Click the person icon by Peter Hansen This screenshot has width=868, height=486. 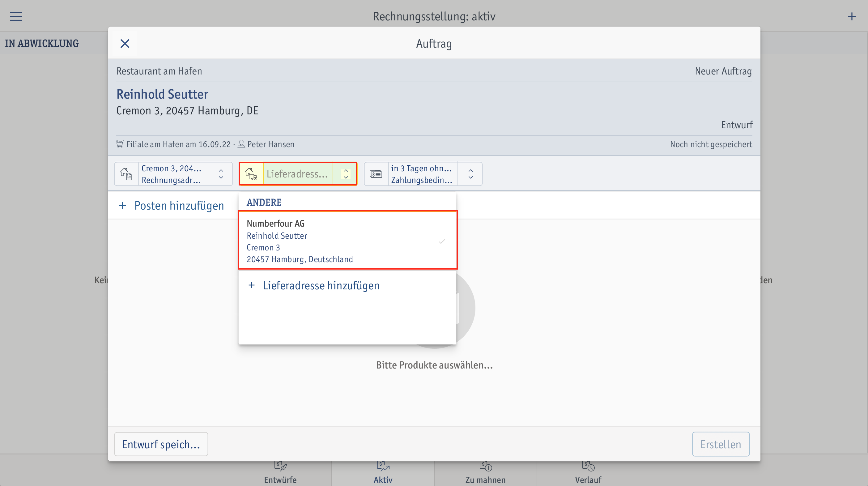tap(241, 144)
